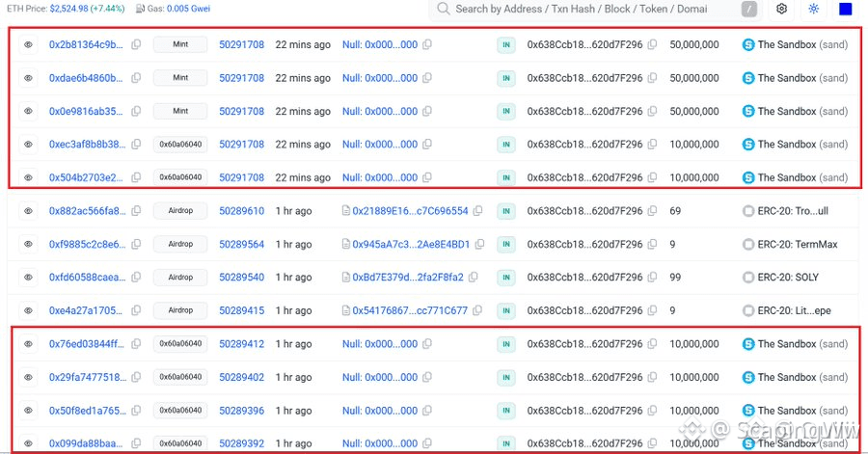
Task: Open the Gas 0.005 Gwei link
Action: point(189,9)
